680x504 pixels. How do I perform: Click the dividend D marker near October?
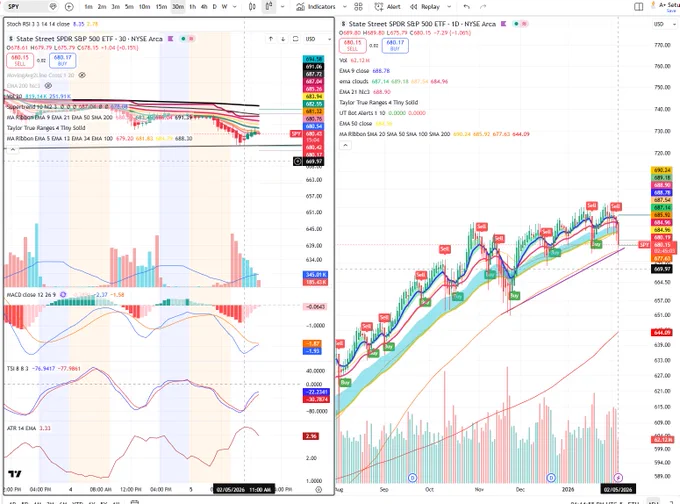click(412, 478)
